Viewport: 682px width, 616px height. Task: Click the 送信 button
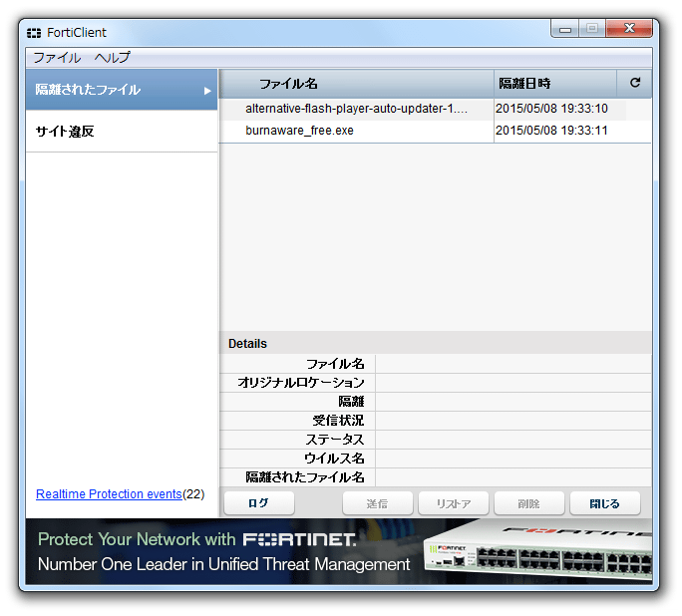coord(377,503)
